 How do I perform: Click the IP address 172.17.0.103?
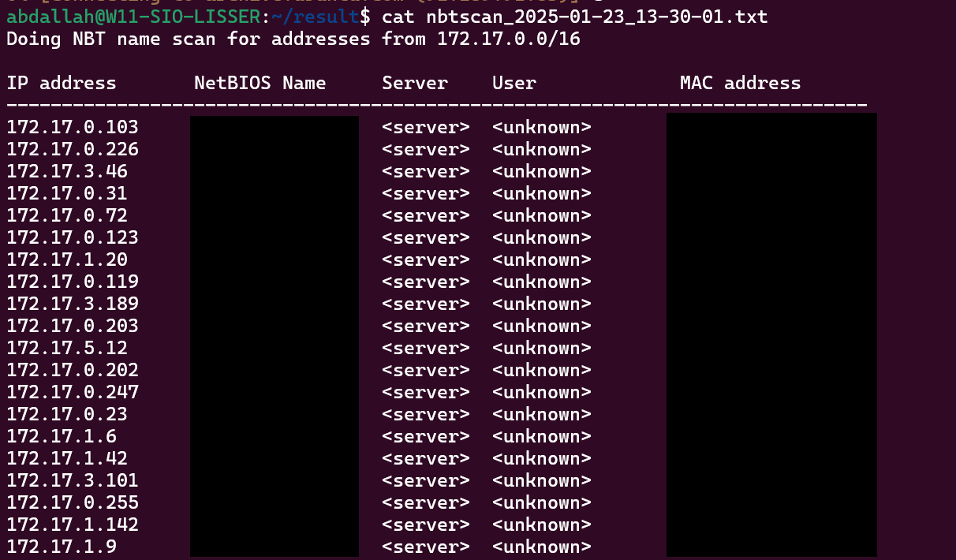click(x=73, y=127)
